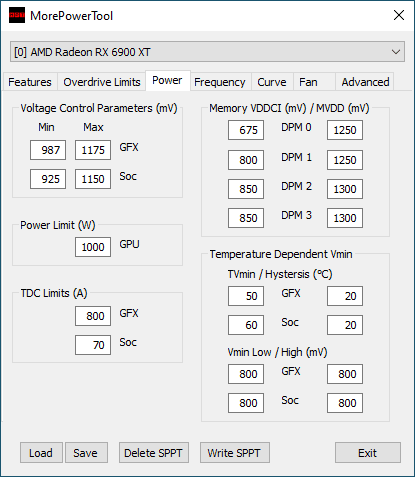
Task: Click the Delete SPPT button
Action: (x=154, y=453)
